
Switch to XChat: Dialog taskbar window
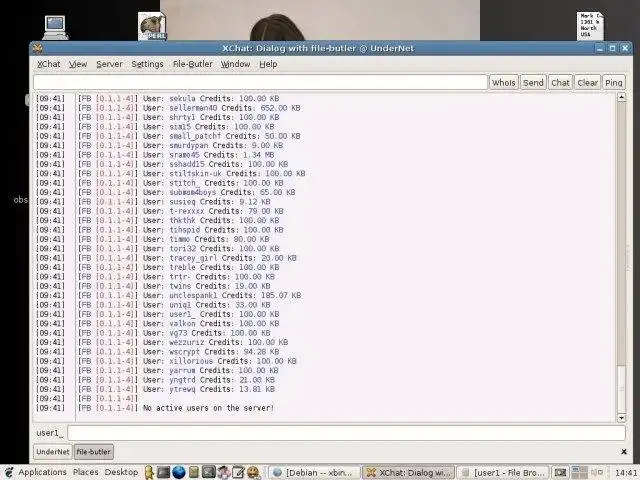(x=408, y=473)
